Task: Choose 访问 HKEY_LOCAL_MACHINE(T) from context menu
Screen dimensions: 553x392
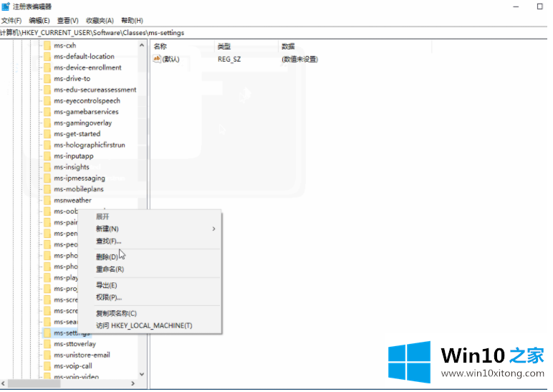Action: pos(150,325)
